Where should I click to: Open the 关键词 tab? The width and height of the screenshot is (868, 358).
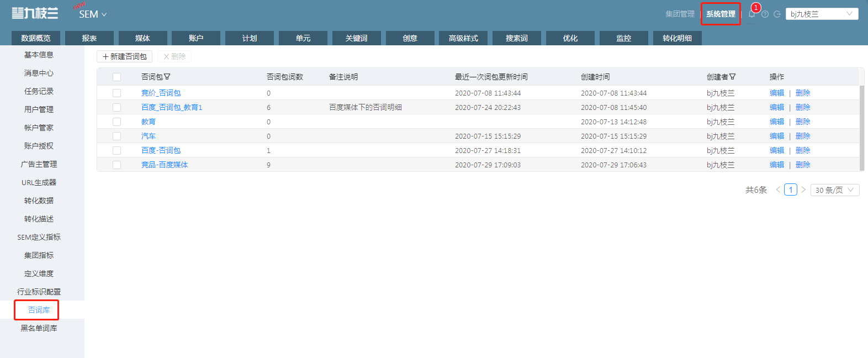click(357, 38)
